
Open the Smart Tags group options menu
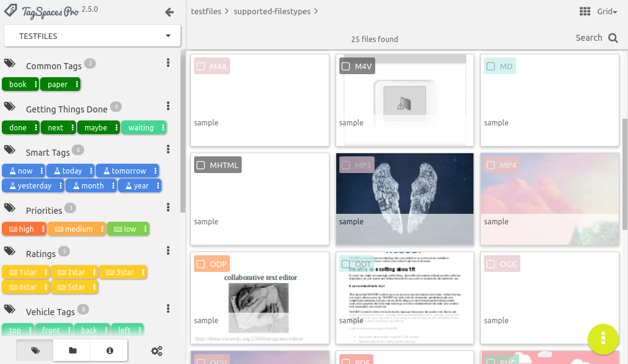168,149
